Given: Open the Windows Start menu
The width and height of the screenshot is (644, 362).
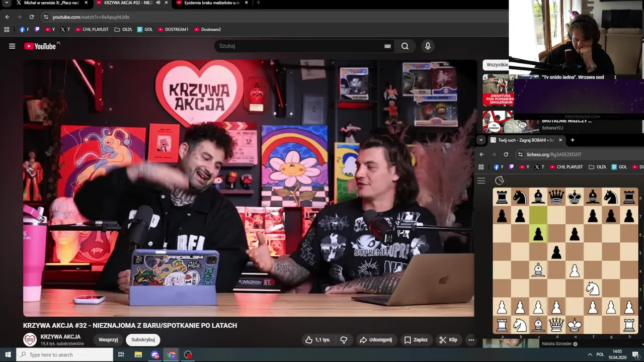Looking at the screenshot, I should [8, 354].
